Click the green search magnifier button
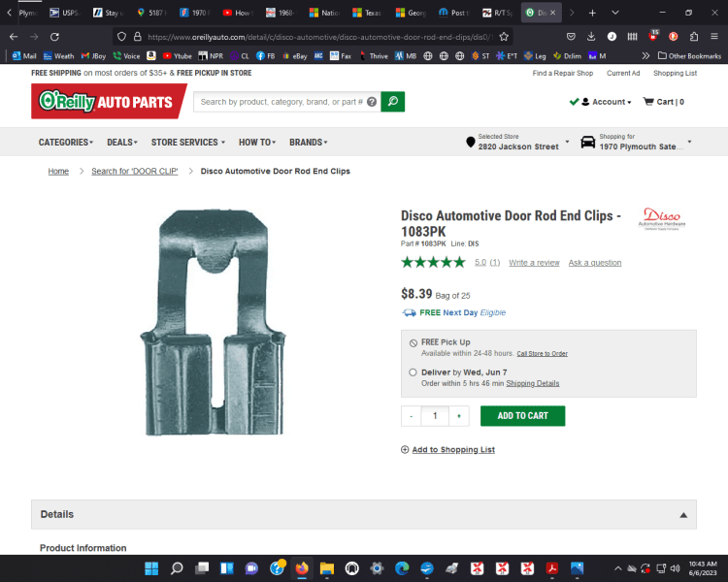This screenshot has width=728, height=582. coord(393,102)
